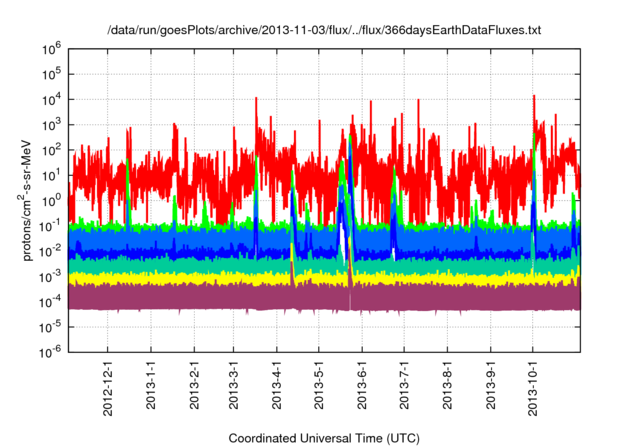Viewport: 640px width, 448px height.
Task: Click the plot title file path text
Action: 324,30
